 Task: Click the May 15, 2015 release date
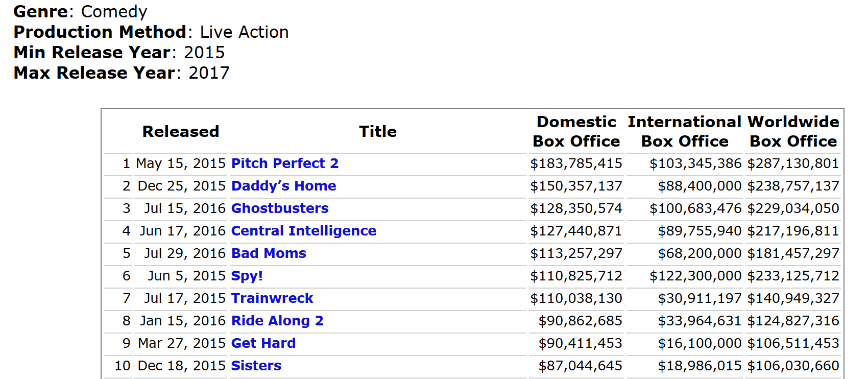(181, 163)
